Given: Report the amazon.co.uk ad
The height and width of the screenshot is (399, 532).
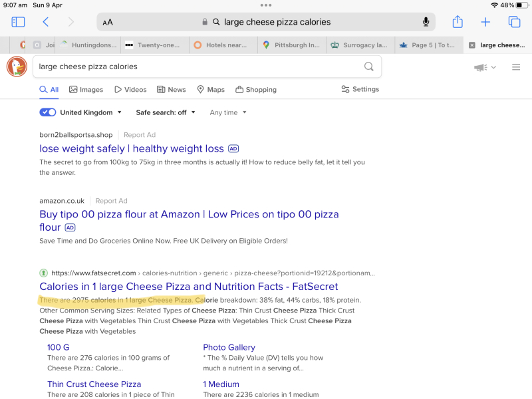Looking at the screenshot, I should pos(111,201).
